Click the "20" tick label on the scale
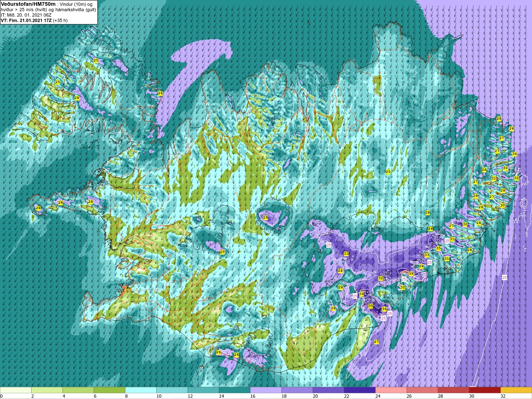Screen dimensions: 532x399 315,396
